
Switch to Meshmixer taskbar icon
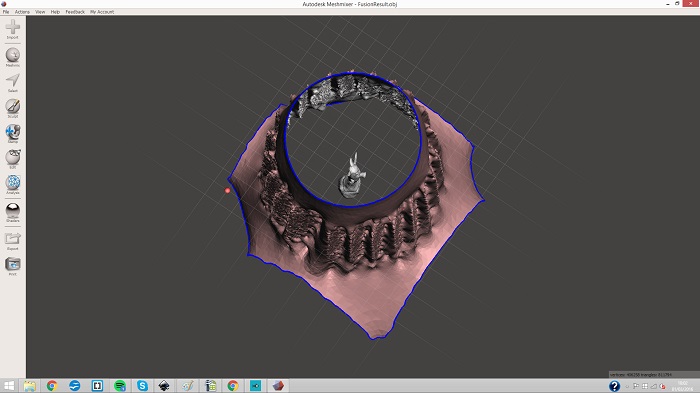[x=278, y=386]
